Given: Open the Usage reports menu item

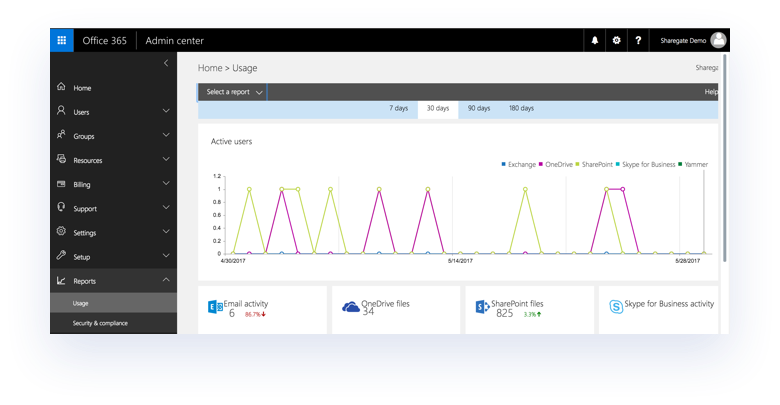Looking at the screenshot, I should (x=113, y=303).
